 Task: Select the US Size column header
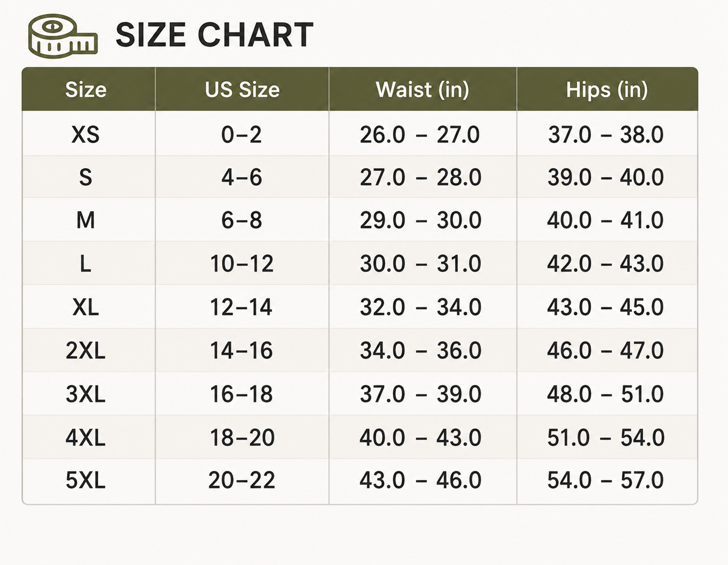click(242, 89)
